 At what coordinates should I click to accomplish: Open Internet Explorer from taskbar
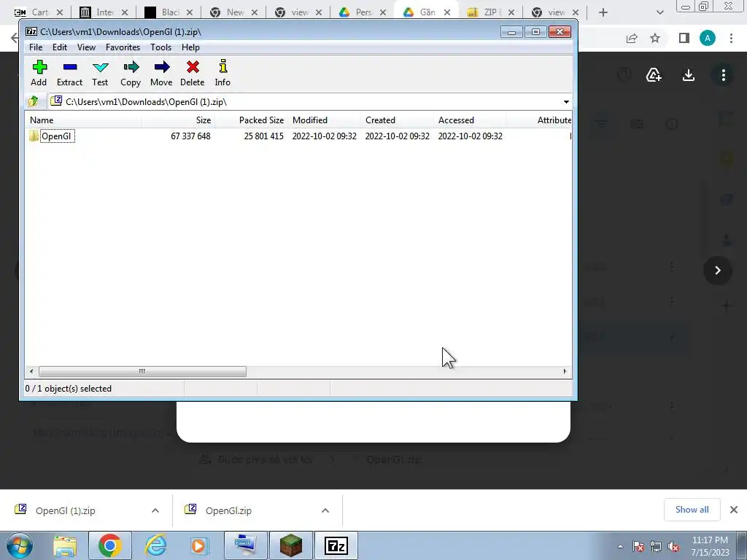point(155,545)
